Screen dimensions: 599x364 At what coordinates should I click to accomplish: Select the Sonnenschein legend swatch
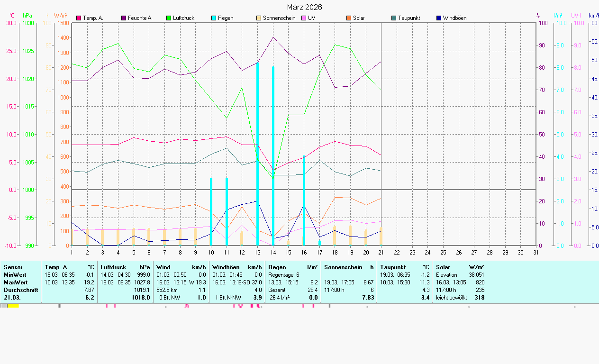tap(259, 18)
